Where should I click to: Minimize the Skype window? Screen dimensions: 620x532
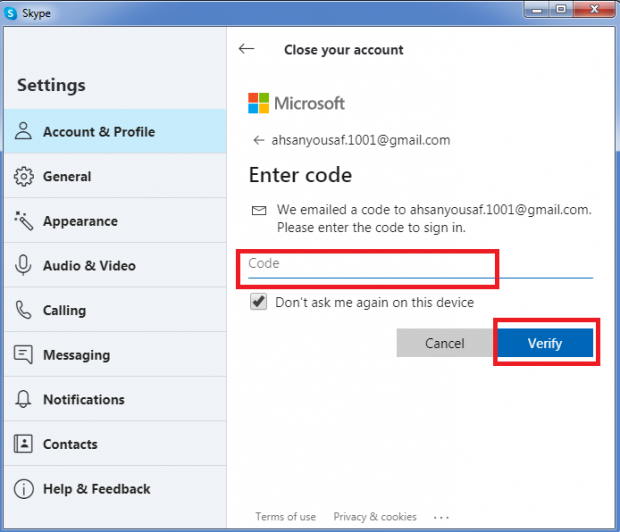click(536, 9)
